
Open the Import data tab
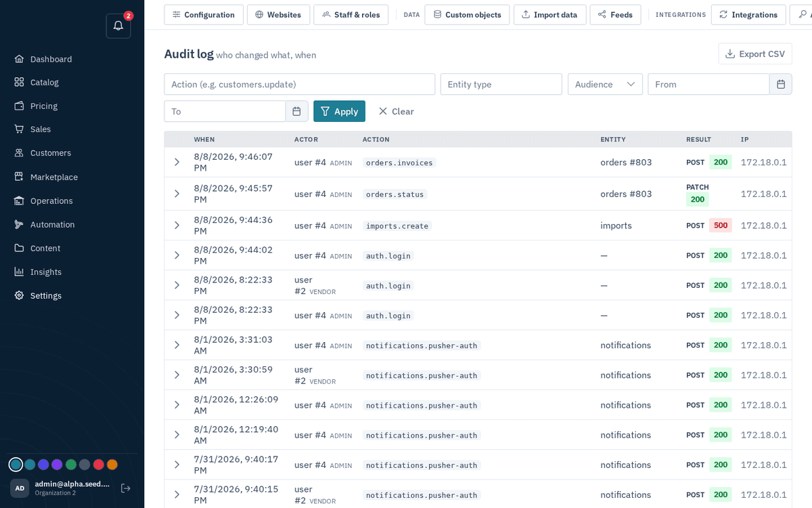pyautogui.click(x=550, y=14)
